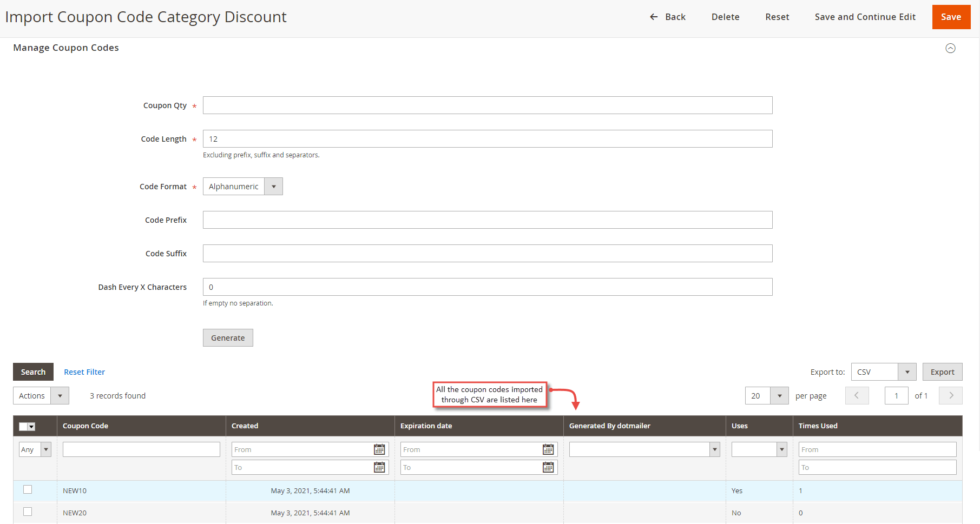Open the Code Format dropdown

242,187
